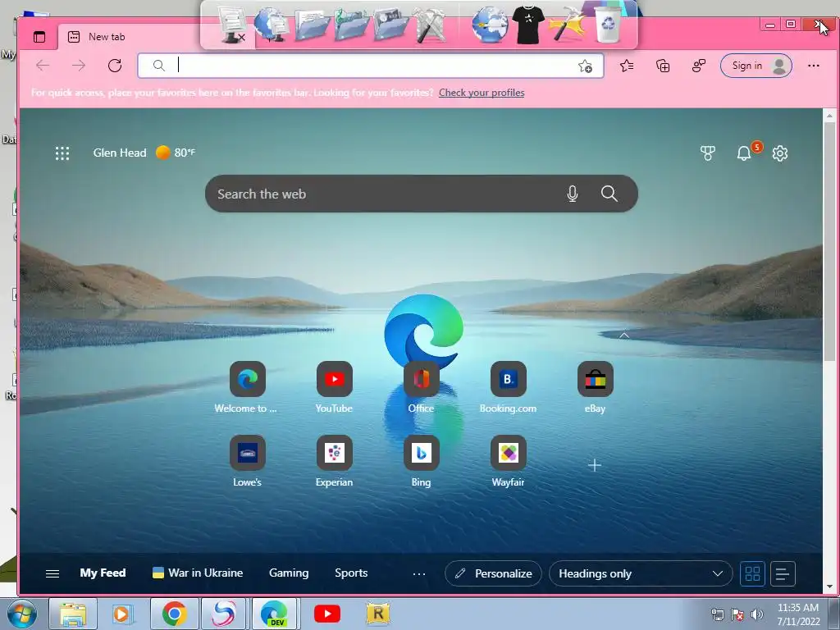The height and width of the screenshot is (630, 840).
Task: Refresh the page
Action: pyautogui.click(x=115, y=66)
